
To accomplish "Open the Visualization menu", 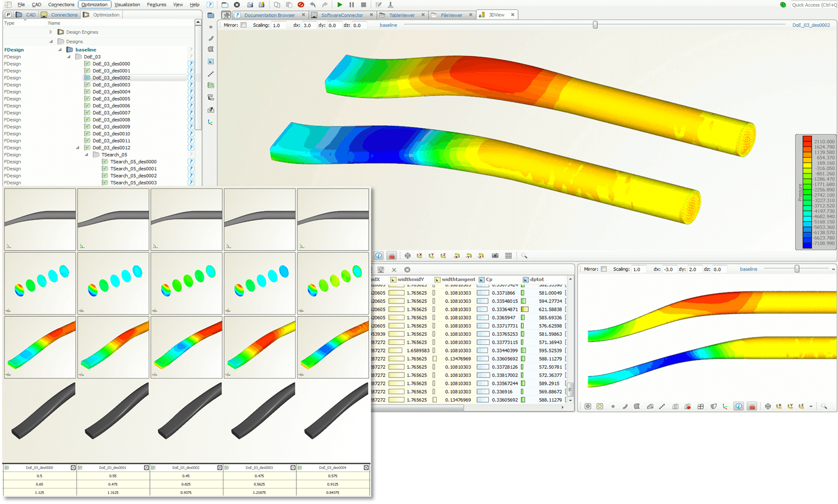I will 127,4.
